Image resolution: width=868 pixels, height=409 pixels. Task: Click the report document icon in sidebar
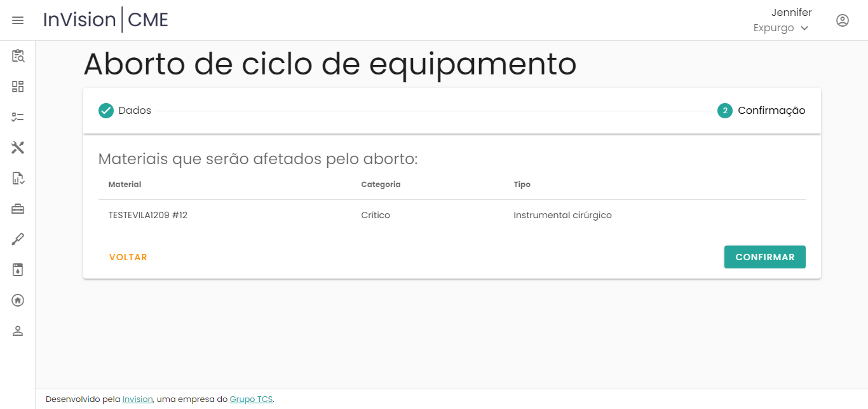(x=18, y=178)
